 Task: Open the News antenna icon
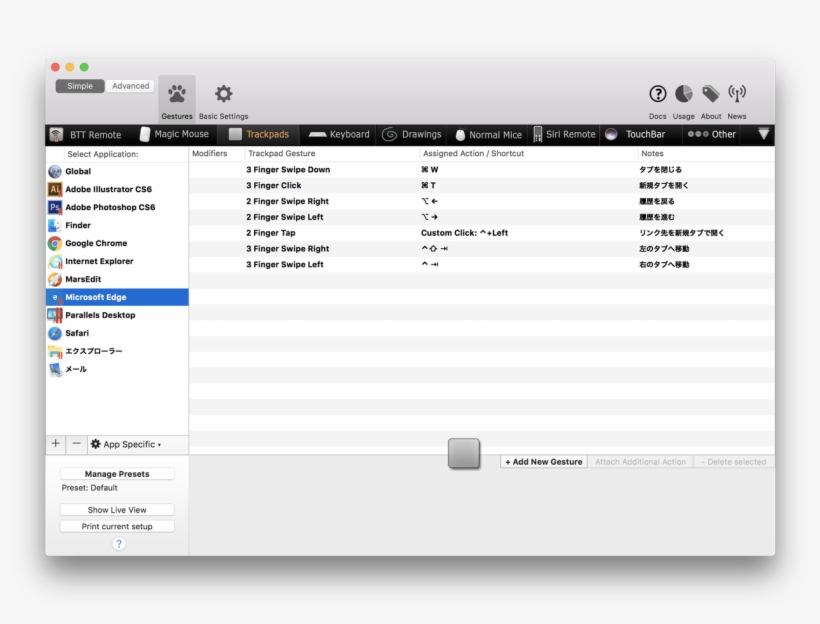(737, 94)
